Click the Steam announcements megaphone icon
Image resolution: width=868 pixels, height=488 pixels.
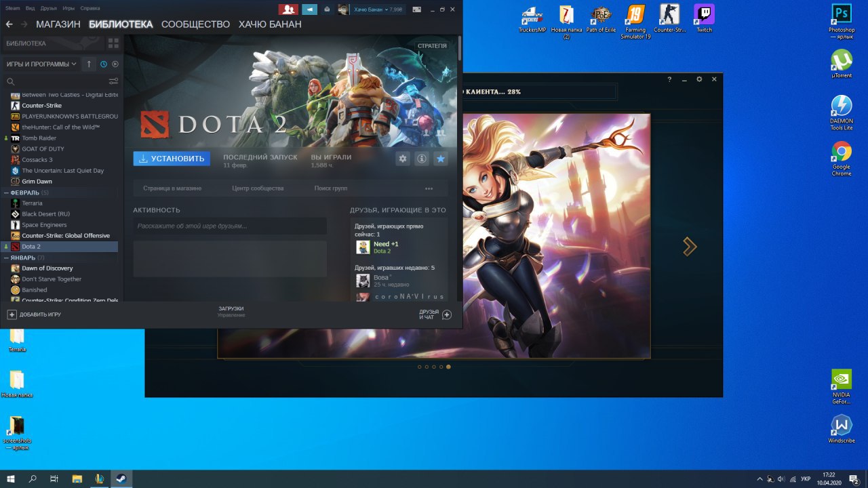[309, 9]
